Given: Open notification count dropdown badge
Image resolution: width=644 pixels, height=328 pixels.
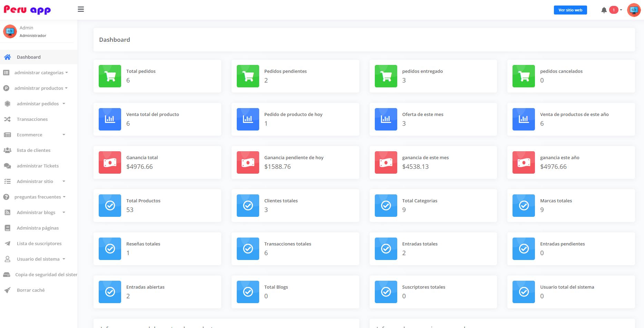Looking at the screenshot, I should [x=615, y=10].
